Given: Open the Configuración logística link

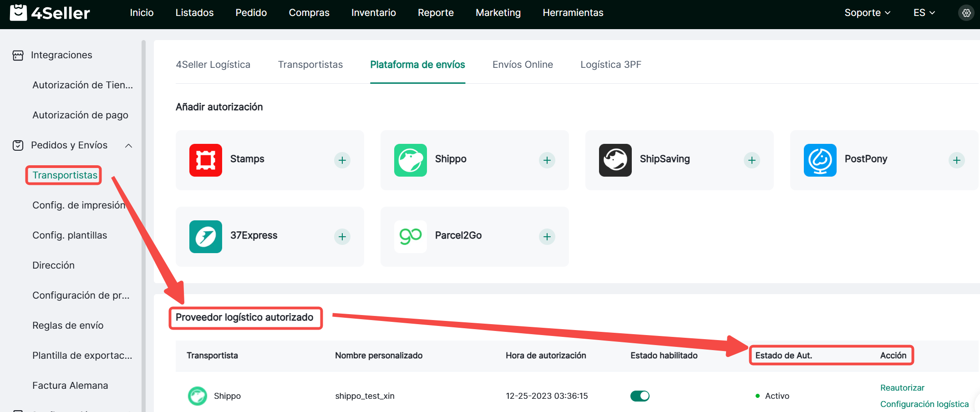Looking at the screenshot, I should coord(924,404).
